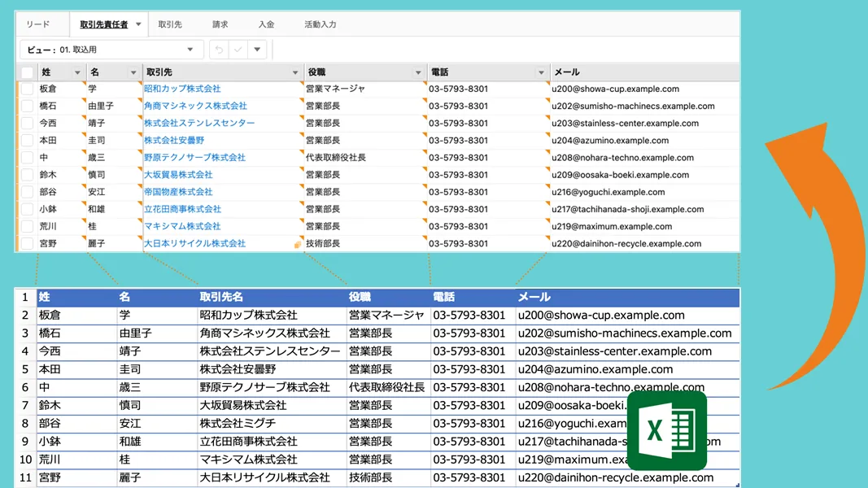Open the 大坂貿易株式会社 link in grid

[178, 174]
